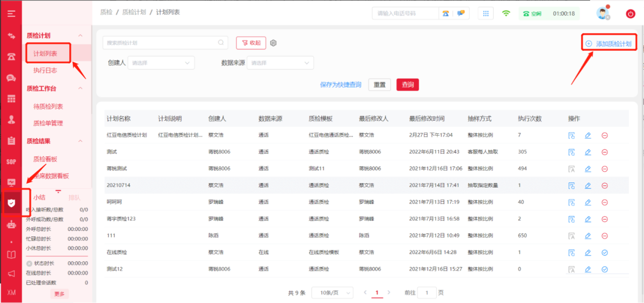Click 添加质检计划 button
Screen dimensions: 644x303
[609, 44]
